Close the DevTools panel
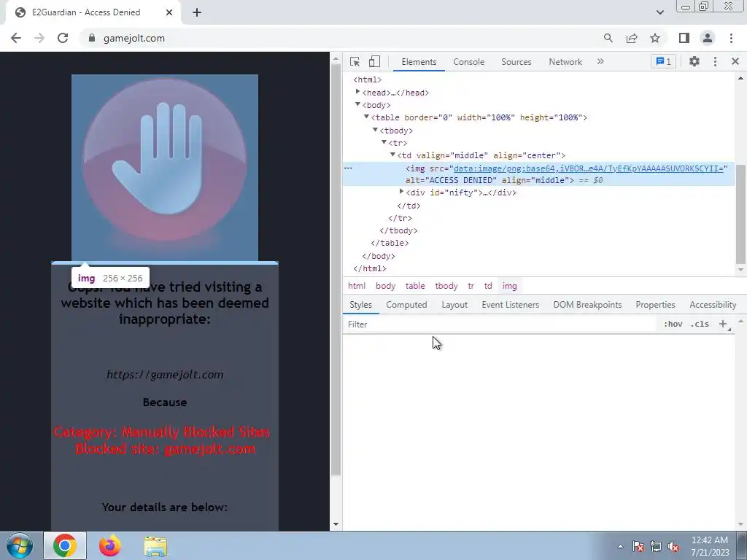This screenshot has width=747, height=560. [x=735, y=61]
